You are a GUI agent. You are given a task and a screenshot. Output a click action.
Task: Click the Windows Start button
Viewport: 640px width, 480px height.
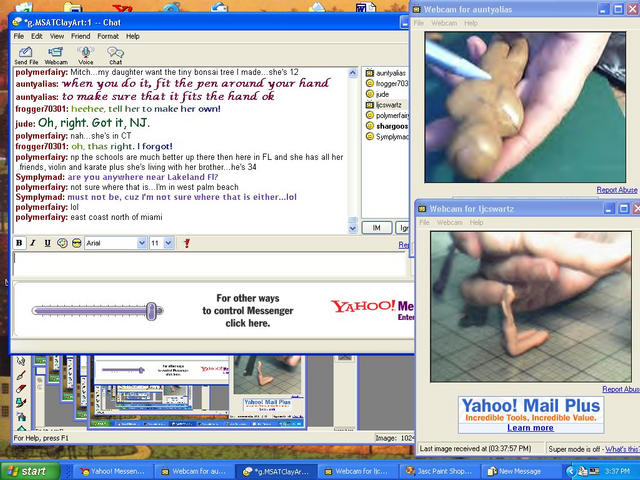pyautogui.click(x=29, y=471)
